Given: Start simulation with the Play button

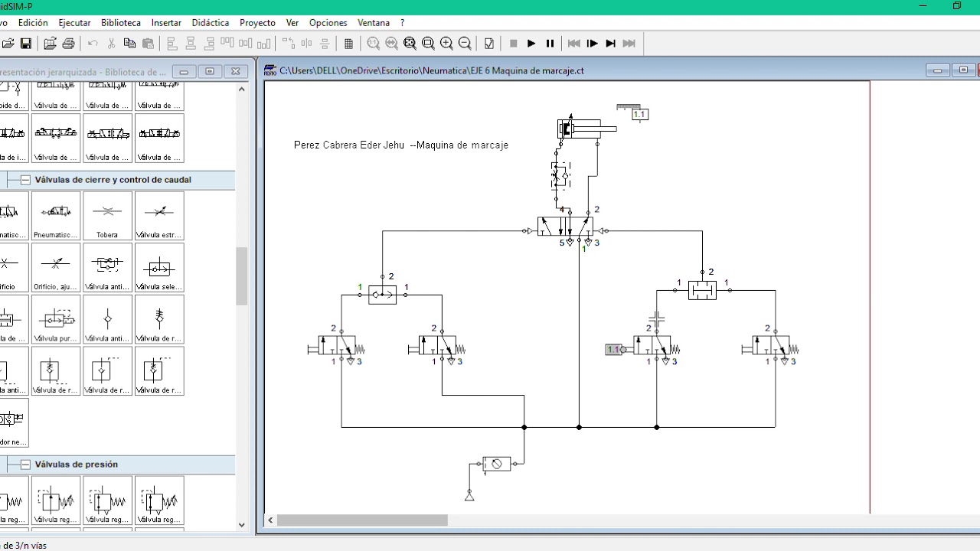Looking at the screenshot, I should (531, 44).
